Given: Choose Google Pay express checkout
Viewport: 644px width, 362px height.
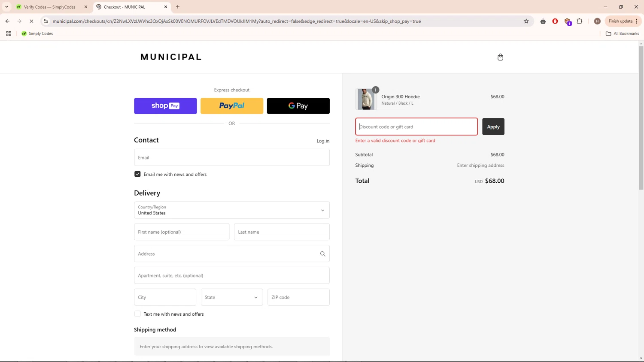Looking at the screenshot, I should click(x=298, y=106).
